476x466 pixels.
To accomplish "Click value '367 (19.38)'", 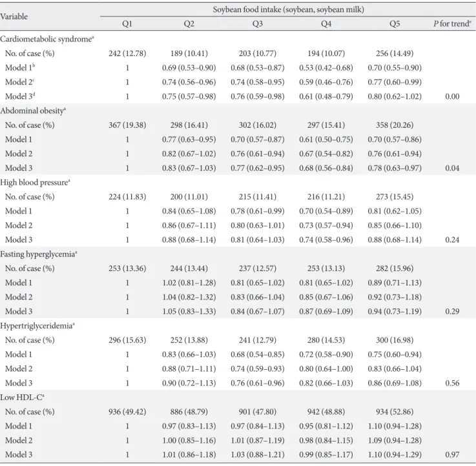I will (127, 125).
